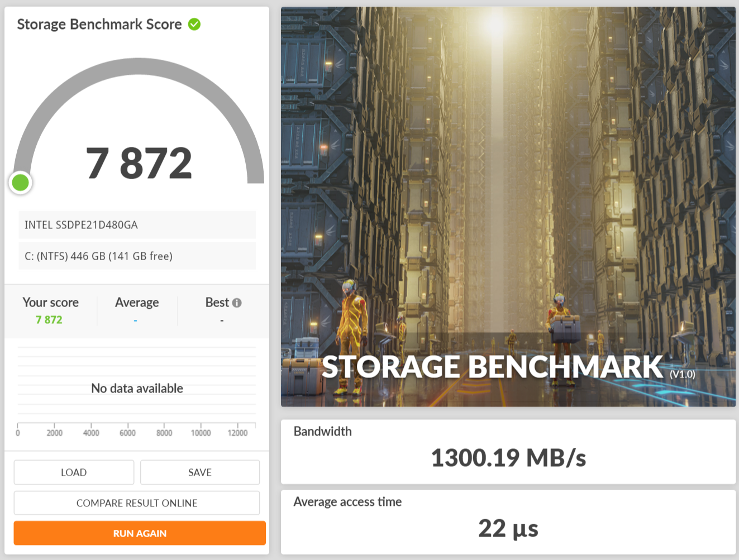Click the SAVE button
The image size is (739, 560).
[200, 472]
